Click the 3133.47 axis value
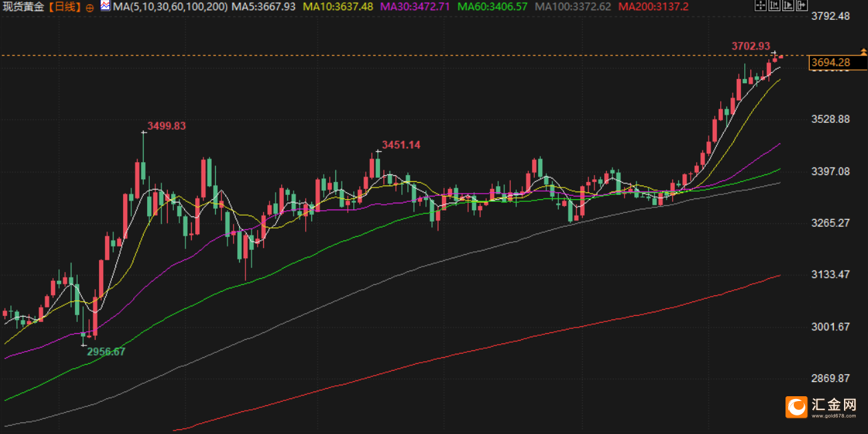Viewport: 868px width, 434px height. tap(831, 274)
